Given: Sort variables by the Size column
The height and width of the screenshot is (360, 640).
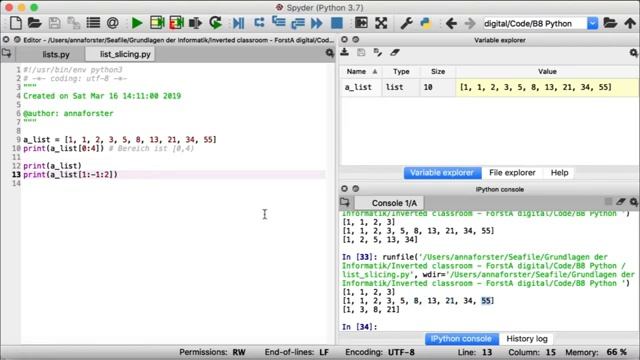Looking at the screenshot, I should 438,71.
